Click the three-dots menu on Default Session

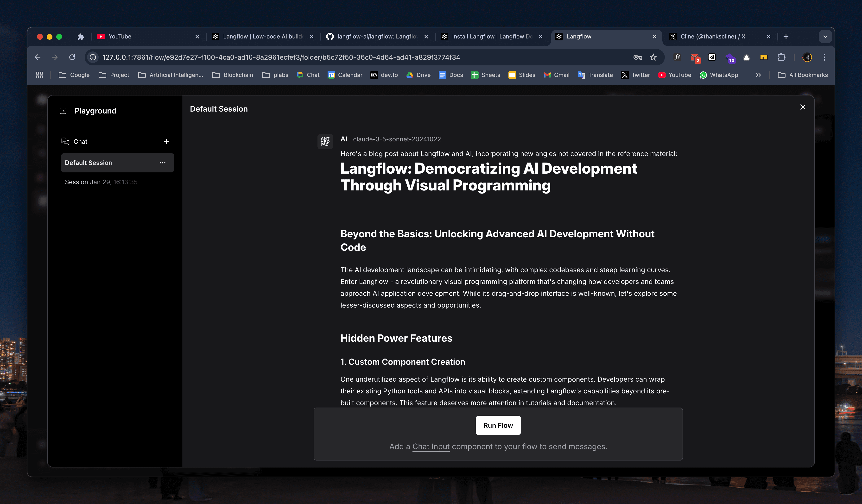(163, 163)
